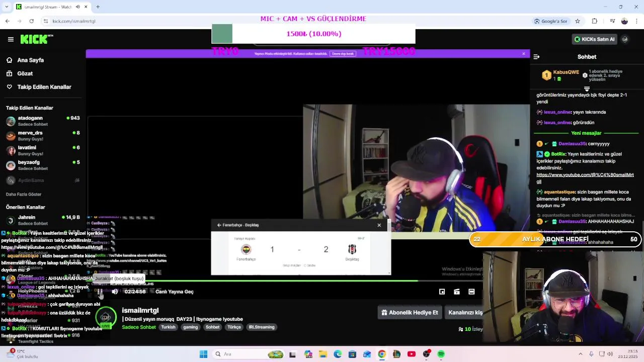Open the lavatimi channel

pos(43,150)
